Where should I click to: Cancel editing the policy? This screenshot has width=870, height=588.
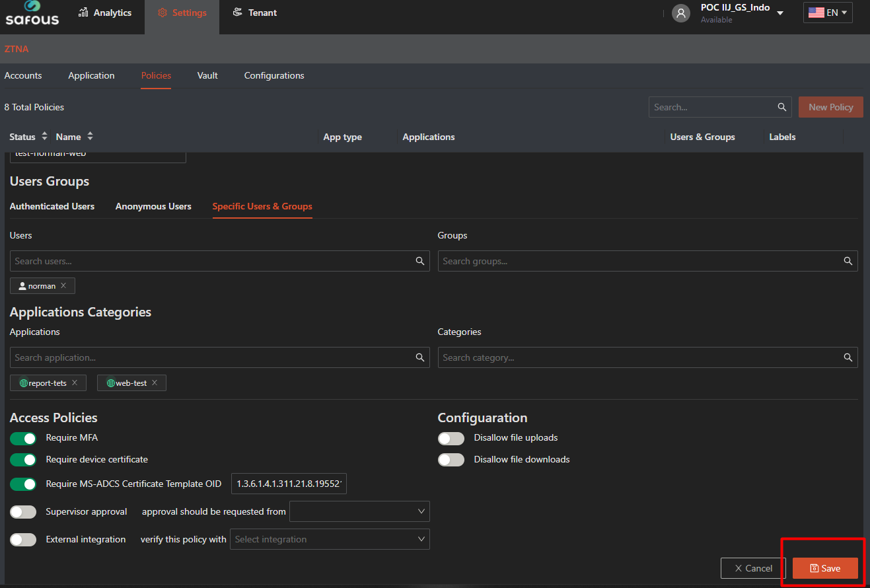(x=753, y=568)
